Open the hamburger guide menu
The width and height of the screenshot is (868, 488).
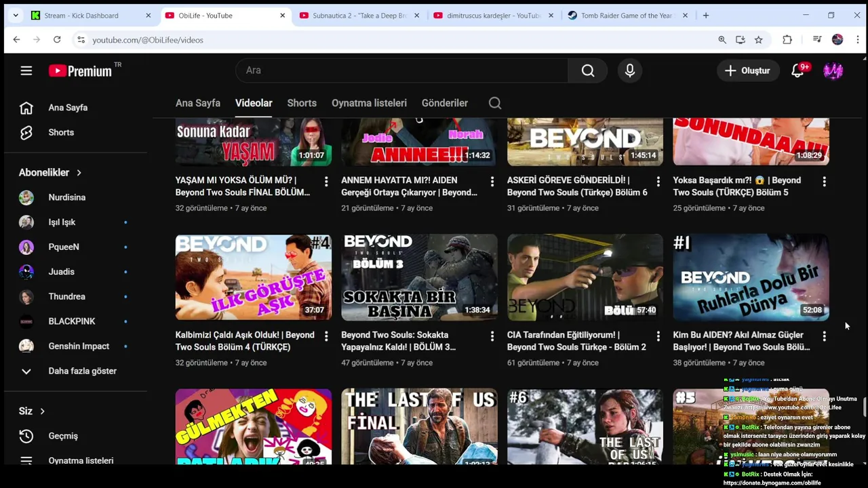(x=26, y=70)
